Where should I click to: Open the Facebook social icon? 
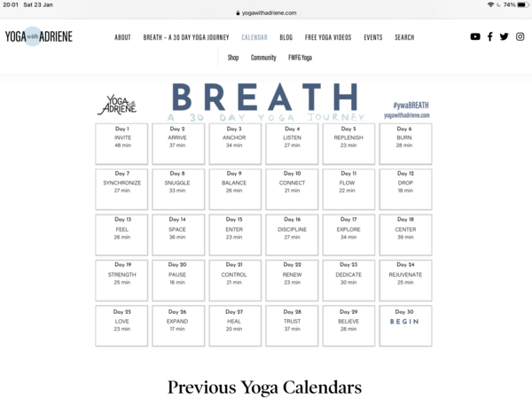click(490, 37)
